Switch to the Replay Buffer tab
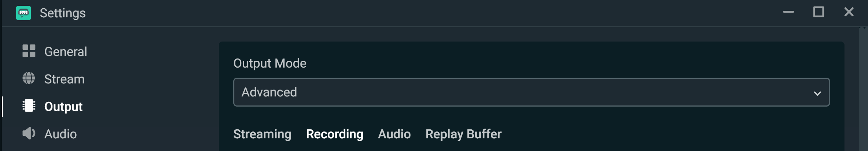This screenshot has height=151, width=868. click(x=463, y=134)
